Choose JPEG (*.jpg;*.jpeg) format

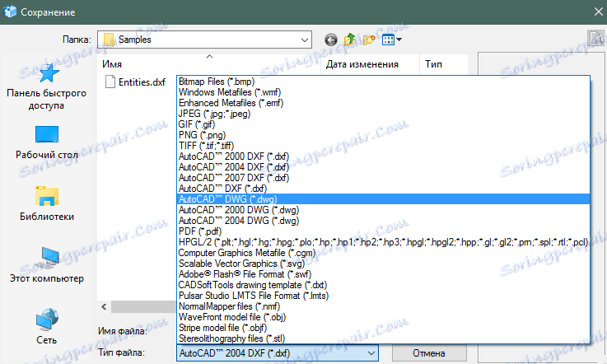(x=383, y=114)
